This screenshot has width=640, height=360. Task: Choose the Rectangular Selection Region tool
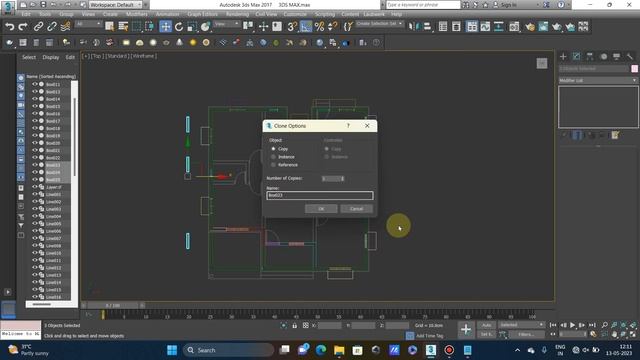tap(136, 27)
